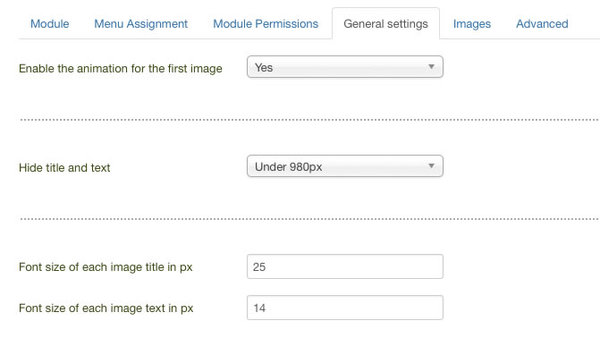Click the 'Hide title and text' label

(x=64, y=168)
